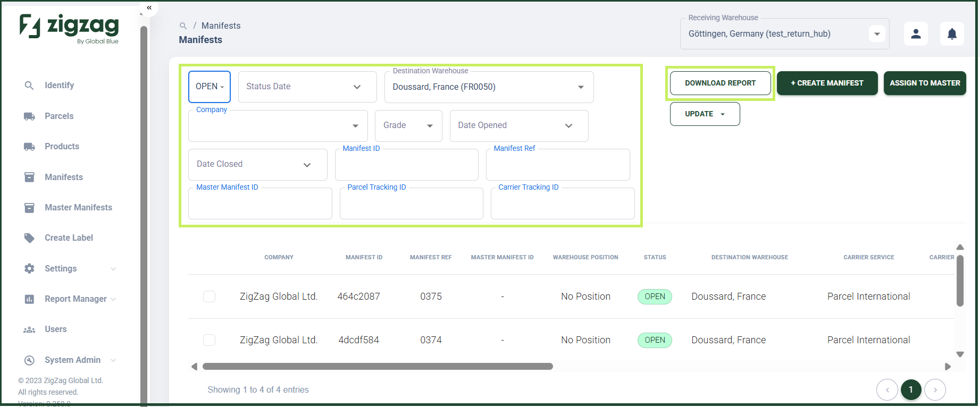Open the Company dropdown

tap(278, 126)
